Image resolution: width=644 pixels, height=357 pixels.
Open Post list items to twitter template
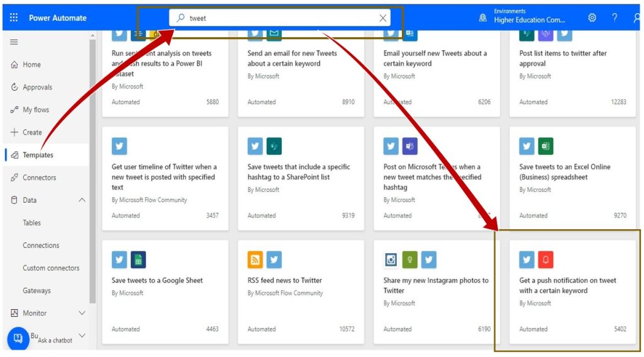(572, 73)
